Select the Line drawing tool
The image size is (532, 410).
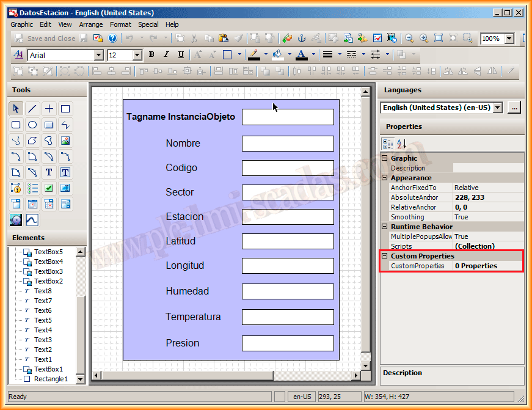point(32,109)
